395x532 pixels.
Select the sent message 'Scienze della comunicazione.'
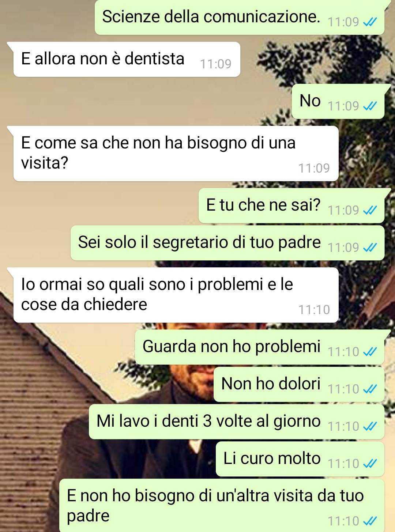pyautogui.click(x=240, y=17)
